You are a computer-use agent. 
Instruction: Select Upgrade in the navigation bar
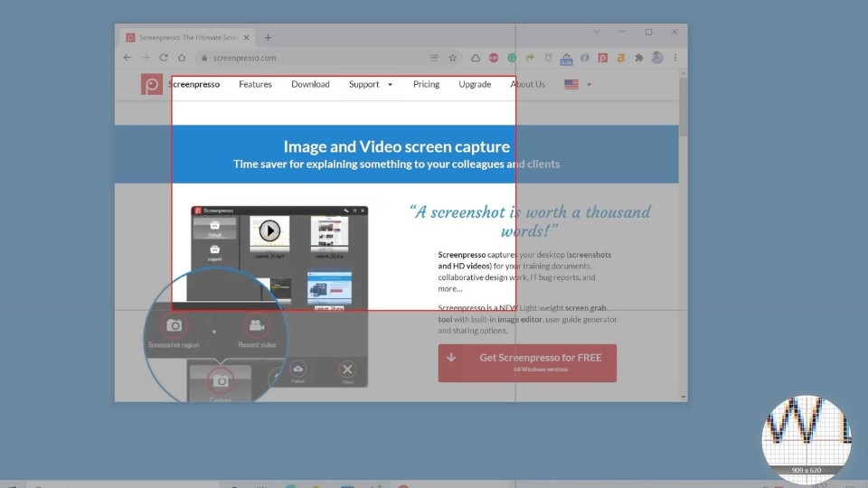(x=475, y=84)
